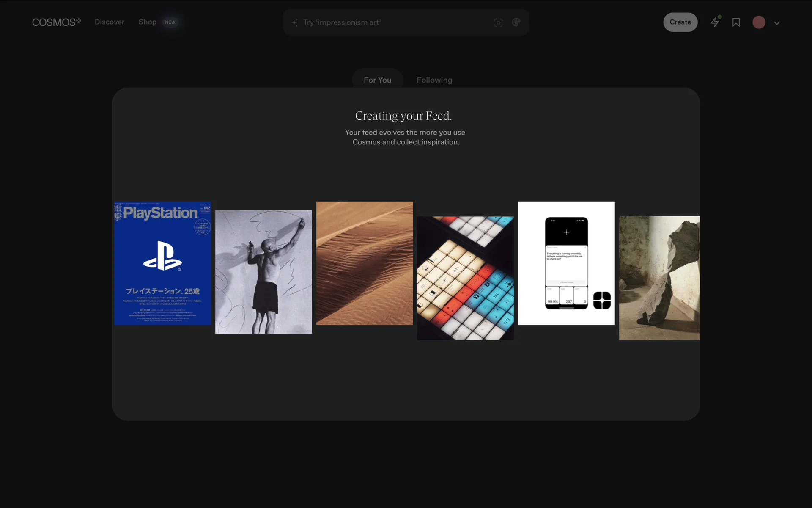Click the profile avatar circle
The width and height of the screenshot is (812, 508).
coord(759,22)
